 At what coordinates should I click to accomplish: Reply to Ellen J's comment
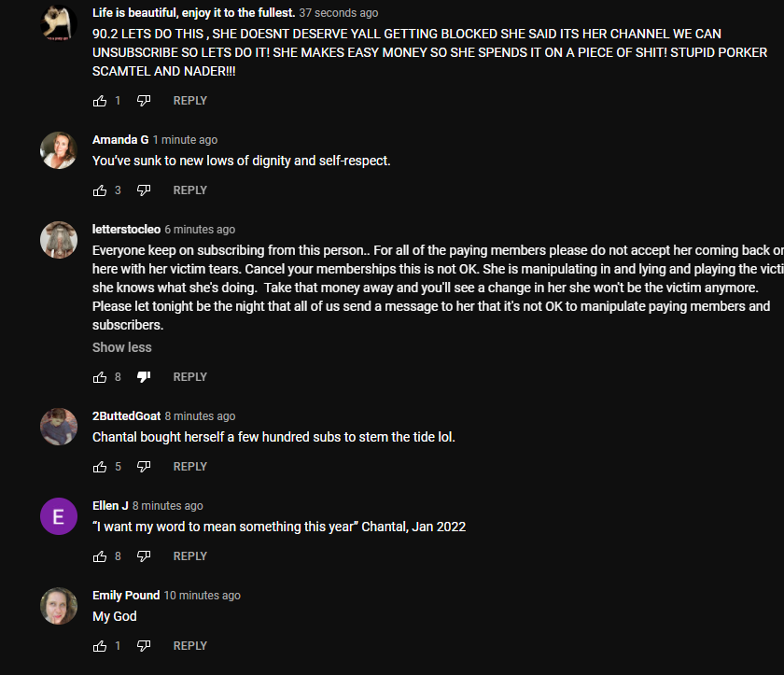tap(190, 556)
